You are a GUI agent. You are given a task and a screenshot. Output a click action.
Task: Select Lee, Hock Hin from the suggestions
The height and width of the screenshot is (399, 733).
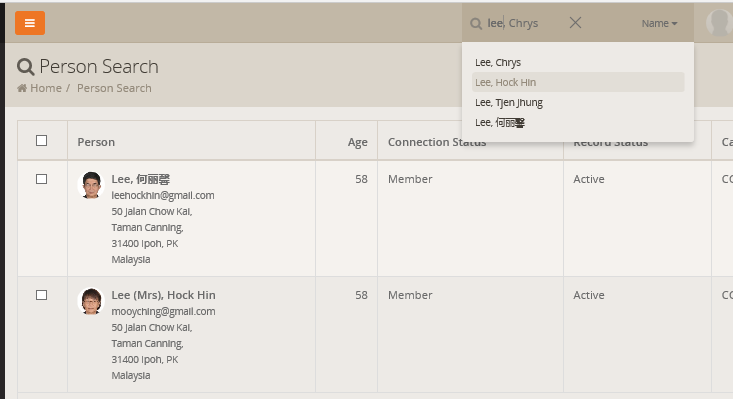tap(578, 82)
